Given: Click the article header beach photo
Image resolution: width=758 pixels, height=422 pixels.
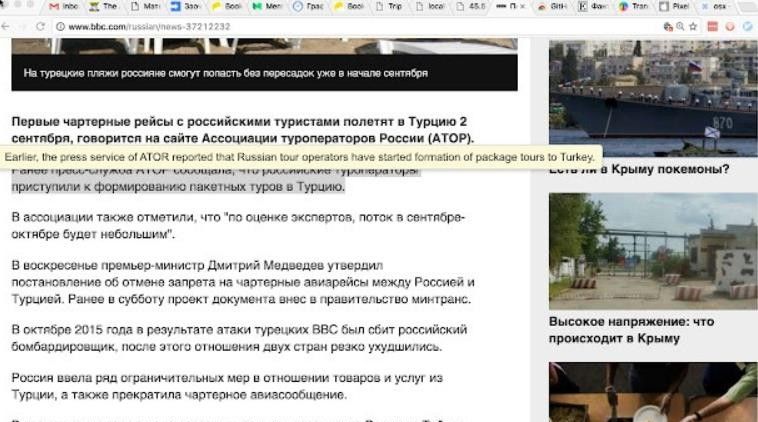Looking at the screenshot, I should pos(264,46).
